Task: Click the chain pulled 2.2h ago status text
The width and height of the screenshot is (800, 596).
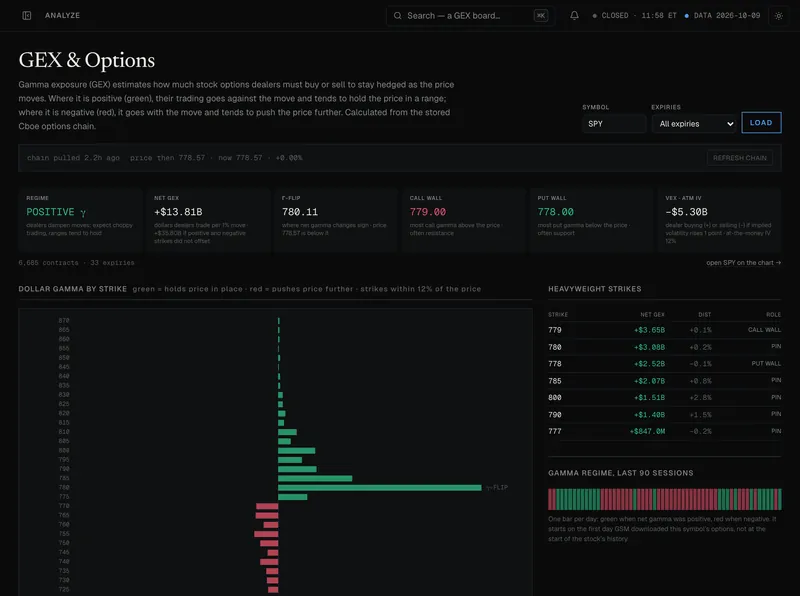Action: [73, 158]
